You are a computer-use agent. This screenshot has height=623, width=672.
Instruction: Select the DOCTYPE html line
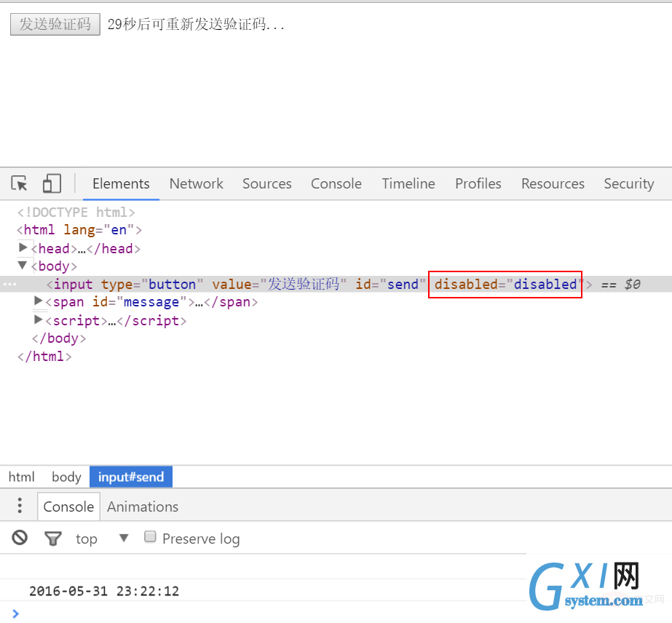point(76,212)
